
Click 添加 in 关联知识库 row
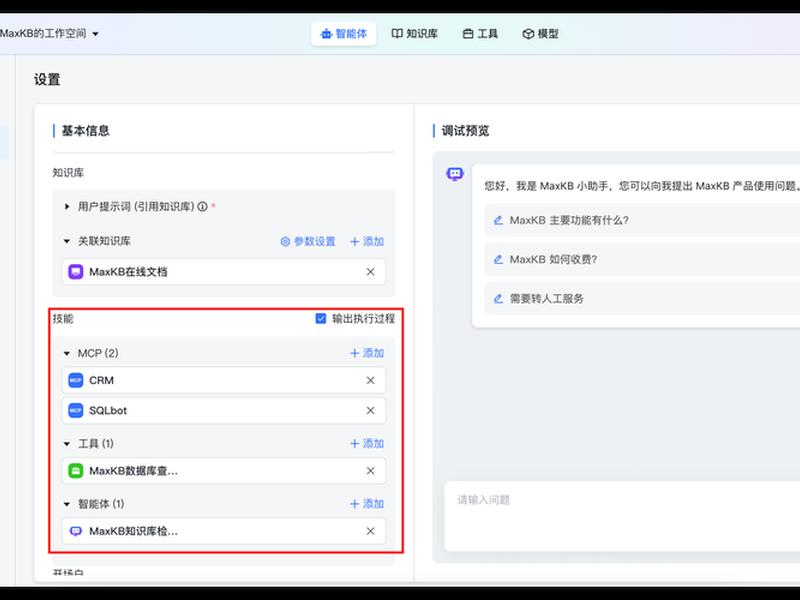[x=367, y=241]
